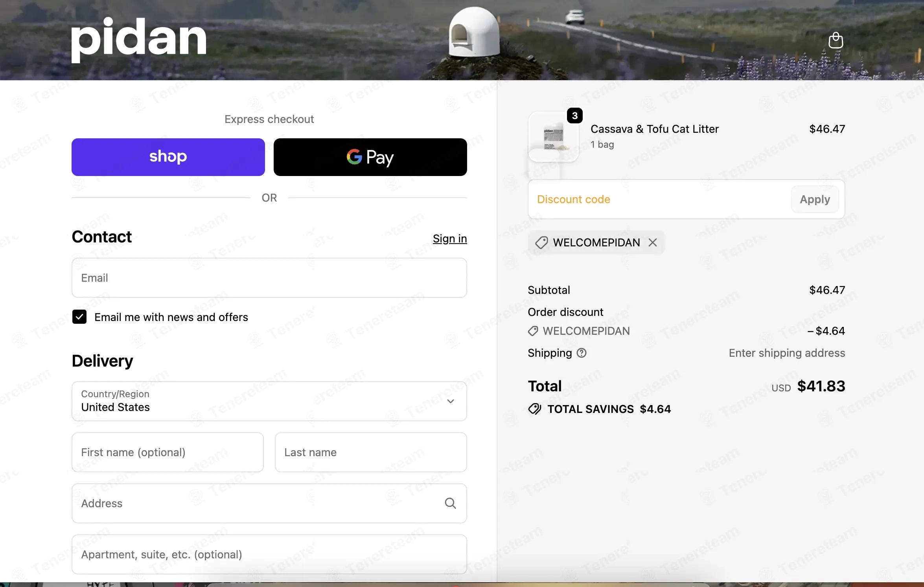The width and height of the screenshot is (924, 587).
Task: Click the address search magnifier icon
Action: pyautogui.click(x=450, y=503)
